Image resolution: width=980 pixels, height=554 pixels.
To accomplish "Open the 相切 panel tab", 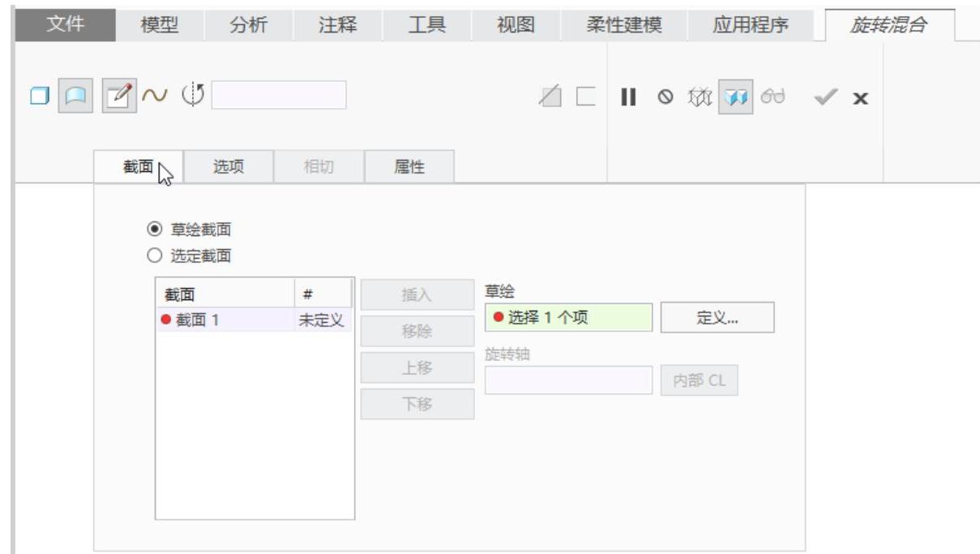I will tap(319, 167).
